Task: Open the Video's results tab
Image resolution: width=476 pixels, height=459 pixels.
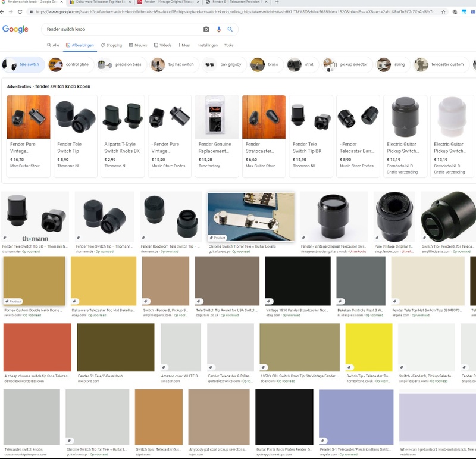Action: click(x=162, y=45)
